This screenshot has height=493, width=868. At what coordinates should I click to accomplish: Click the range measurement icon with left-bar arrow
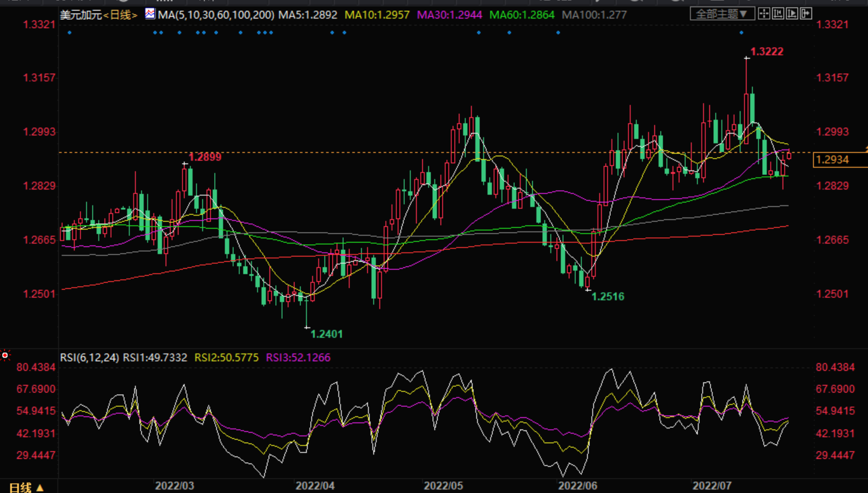tap(778, 13)
